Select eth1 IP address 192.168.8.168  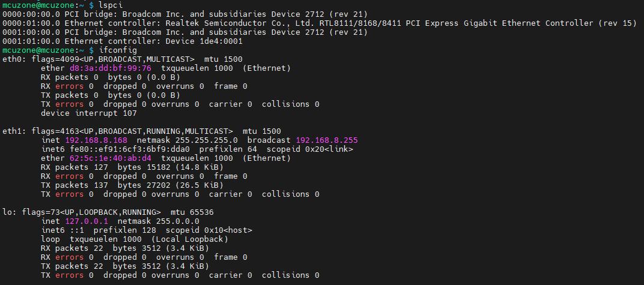click(96, 140)
